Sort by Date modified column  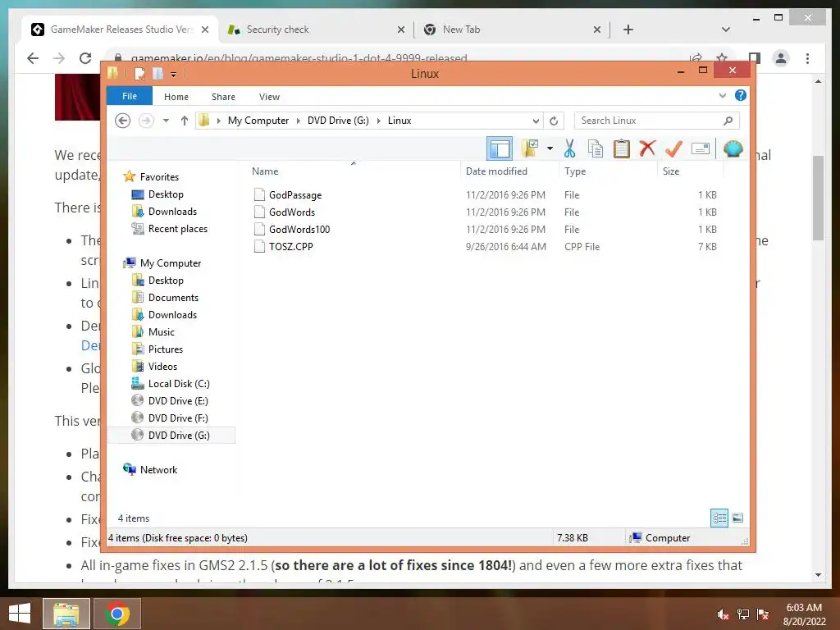tap(496, 171)
